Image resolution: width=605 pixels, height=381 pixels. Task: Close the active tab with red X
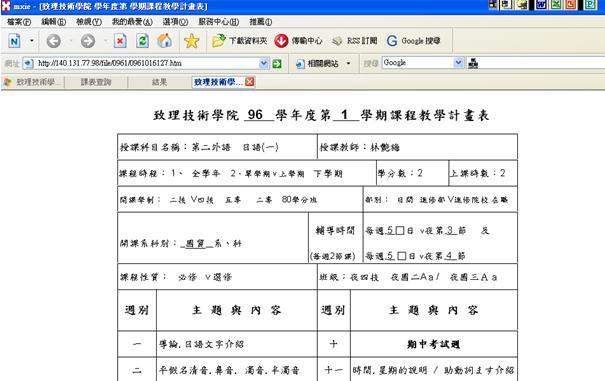pyautogui.click(x=250, y=82)
